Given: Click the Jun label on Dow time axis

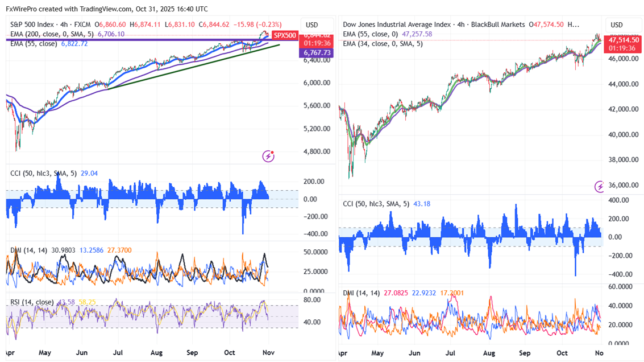Looking at the screenshot, I should [414, 353].
